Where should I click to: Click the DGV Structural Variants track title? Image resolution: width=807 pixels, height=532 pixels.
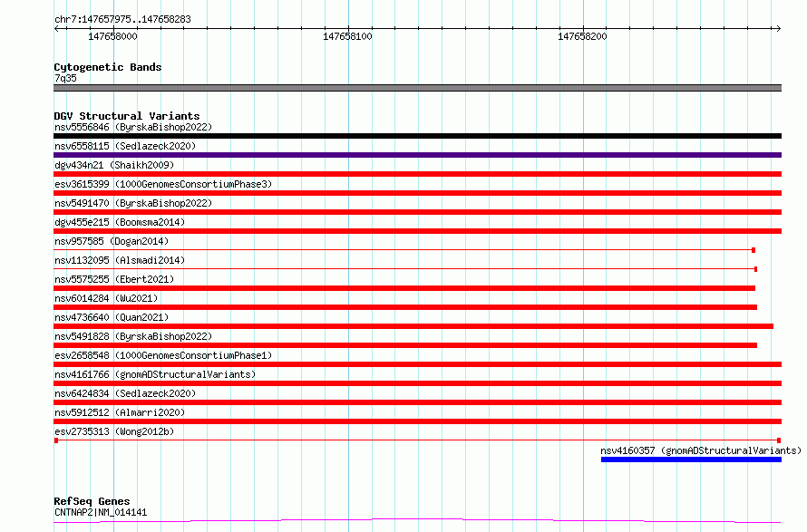[x=127, y=116]
